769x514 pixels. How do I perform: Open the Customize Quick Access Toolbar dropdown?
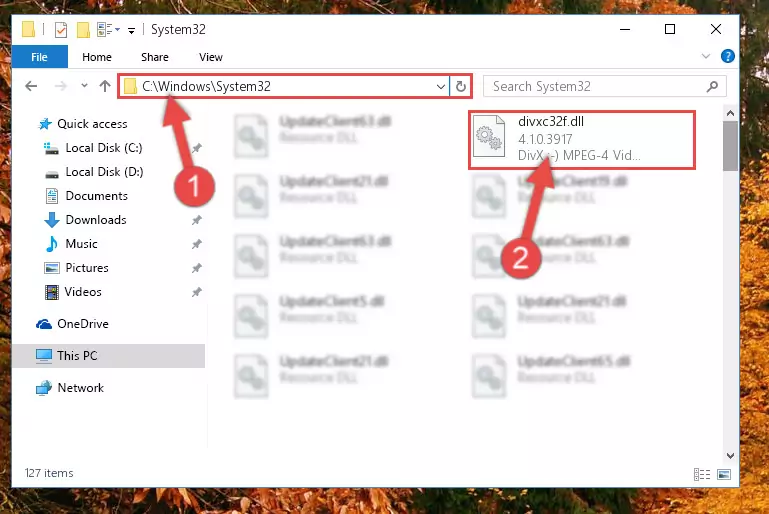click(x=131, y=30)
